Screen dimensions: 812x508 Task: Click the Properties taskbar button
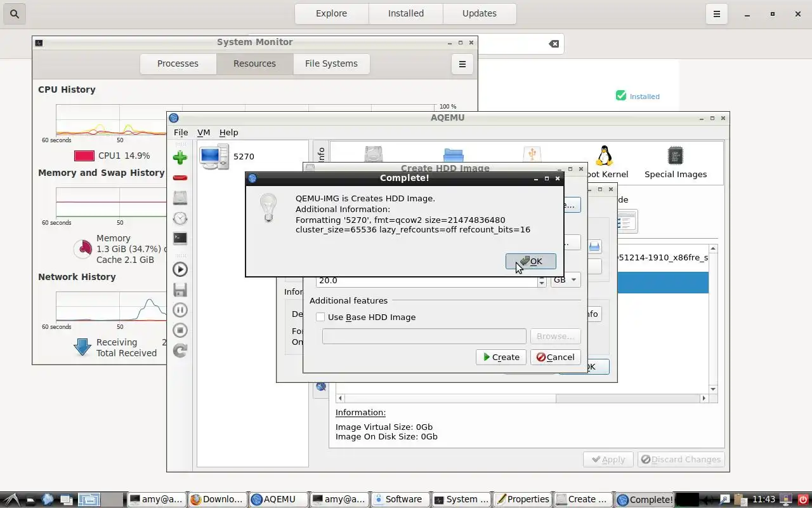[522, 499]
